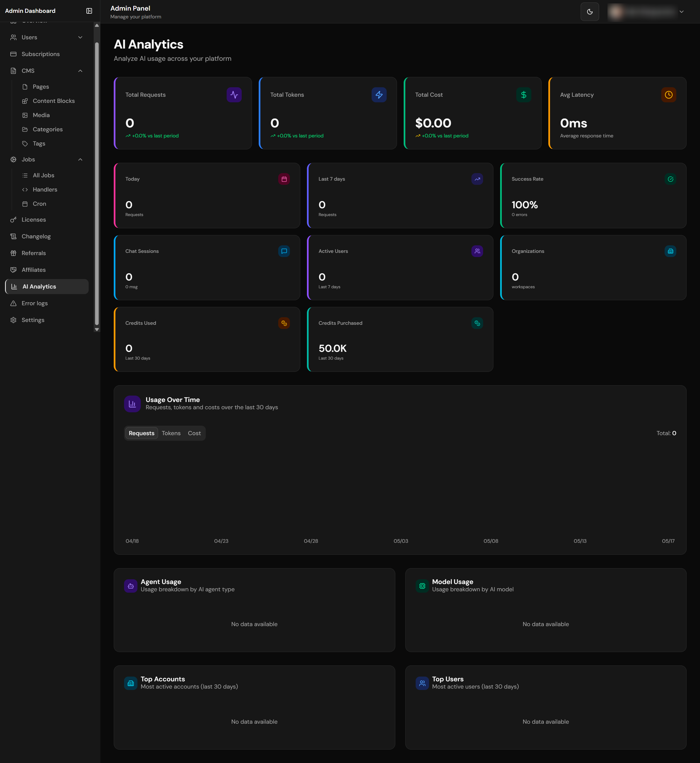700x763 pixels.
Task: Open the Changelog page
Action: click(47, 236)
